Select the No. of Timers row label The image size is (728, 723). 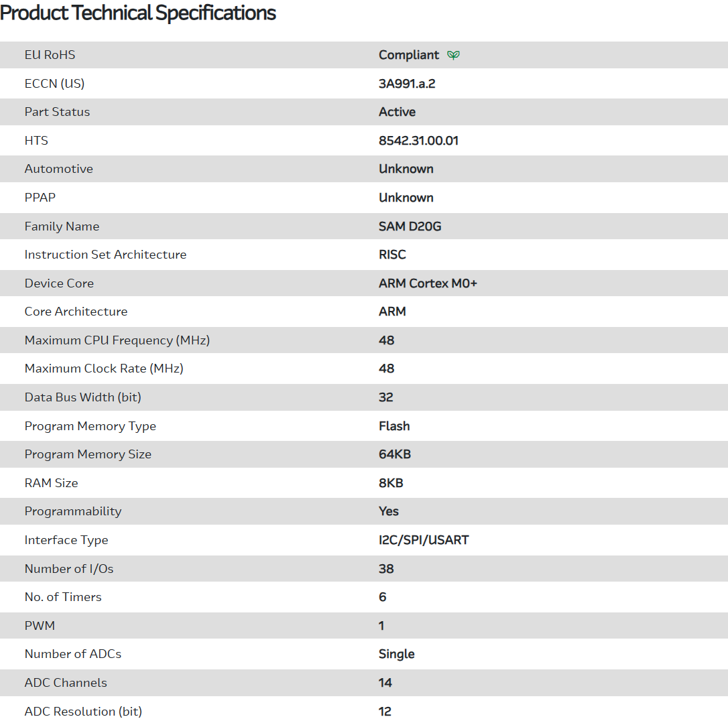pos(63,597)
